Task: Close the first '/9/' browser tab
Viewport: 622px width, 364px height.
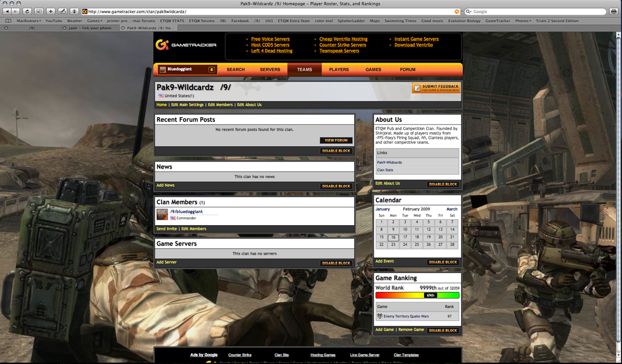Action: click(x=6, y=28)
